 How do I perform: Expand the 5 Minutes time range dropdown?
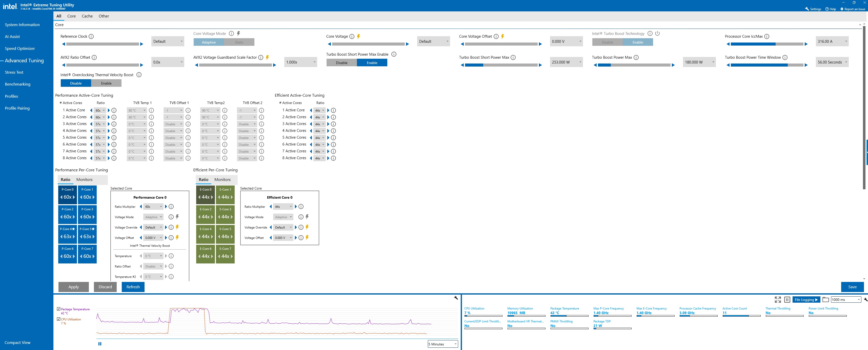[443, 344]
